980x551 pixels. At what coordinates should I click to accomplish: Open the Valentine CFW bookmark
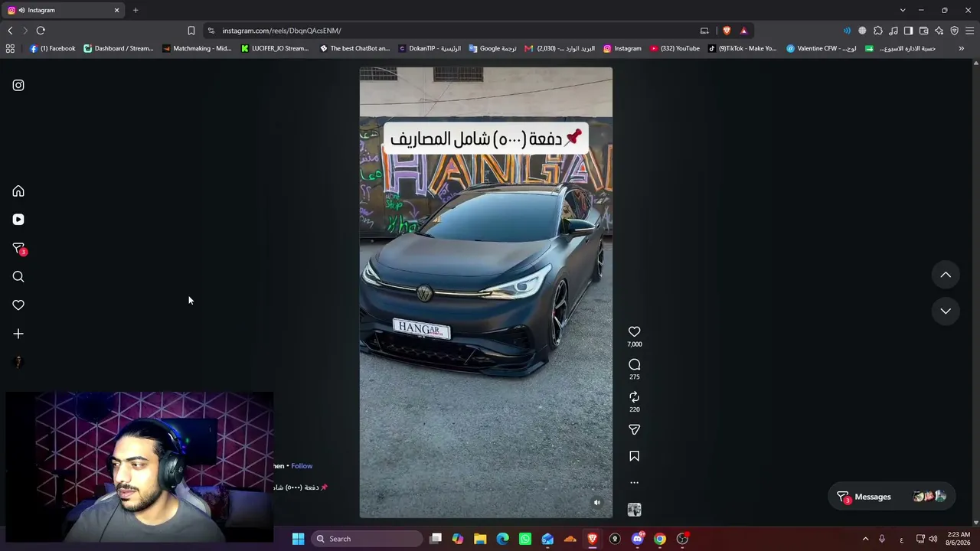(x=822, y=48)
